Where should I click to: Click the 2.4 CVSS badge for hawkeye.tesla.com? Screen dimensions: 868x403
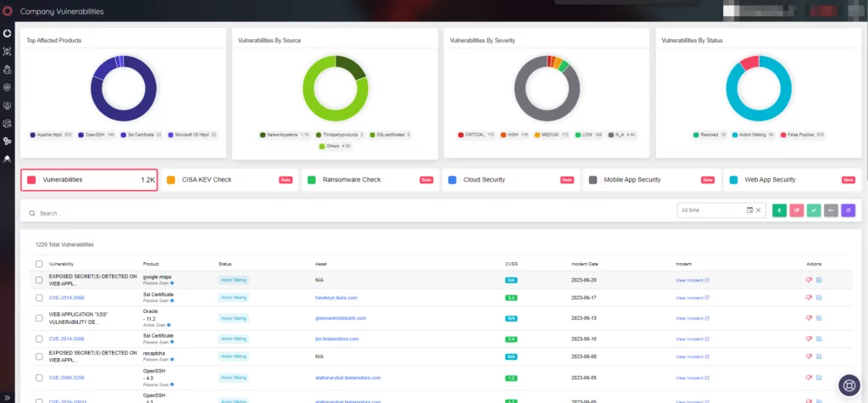click(510, 298)
